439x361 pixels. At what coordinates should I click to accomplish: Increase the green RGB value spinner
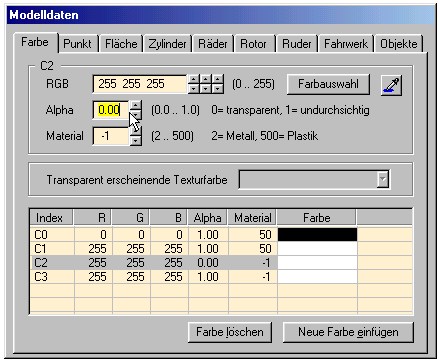206,79
